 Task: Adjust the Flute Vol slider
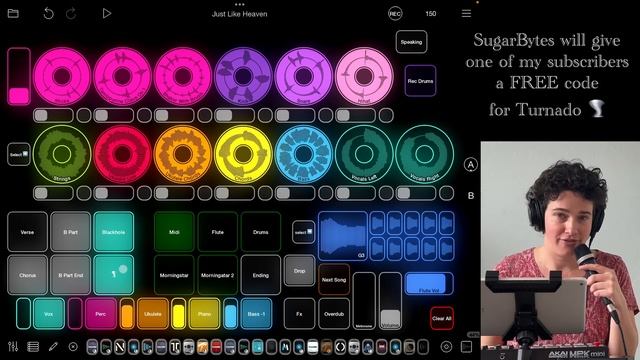429,284
